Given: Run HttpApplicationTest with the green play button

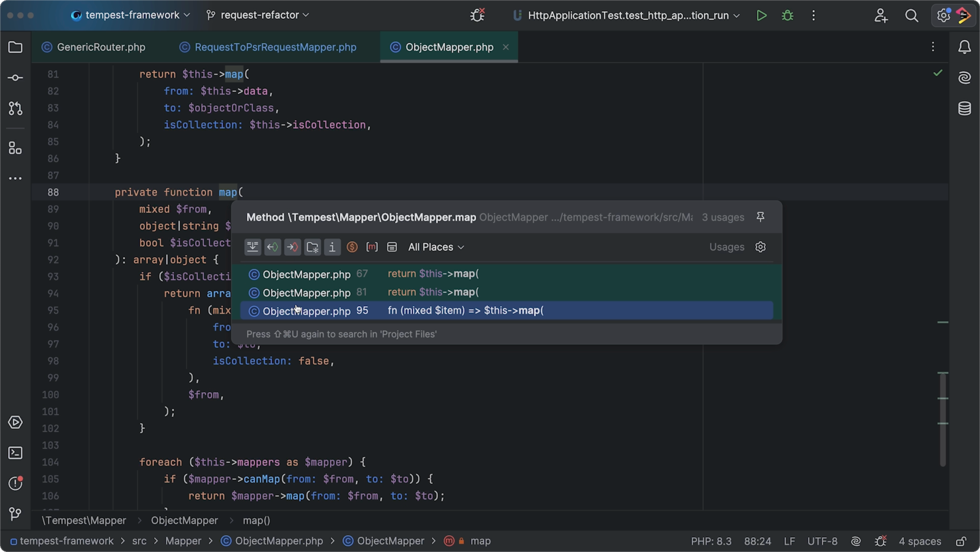Looking at the screenshot, I should (761, 15).
